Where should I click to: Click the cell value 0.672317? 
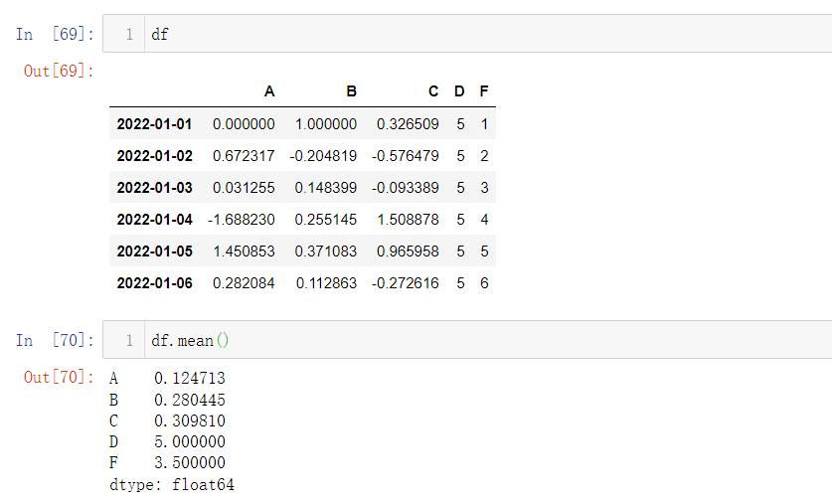click(x=244, y=155)
